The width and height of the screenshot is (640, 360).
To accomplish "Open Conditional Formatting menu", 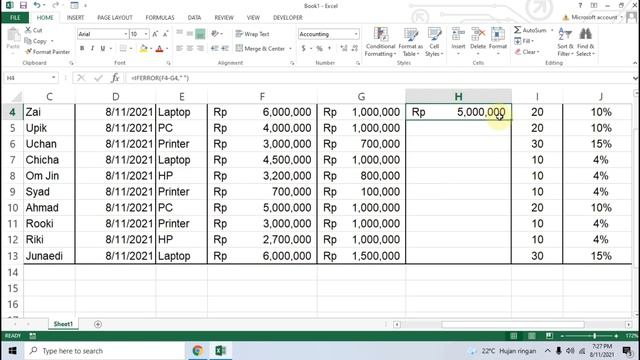I will tap(380, 42).
